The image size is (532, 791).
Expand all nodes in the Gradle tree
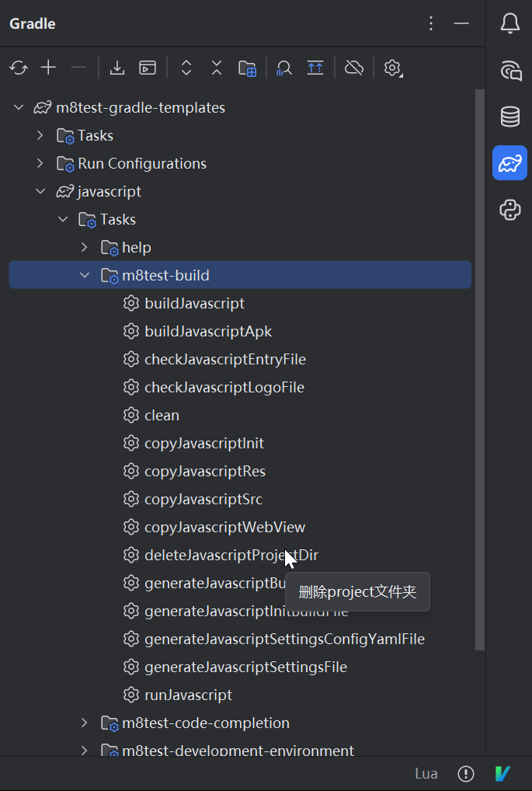click(x=186, y=68)
